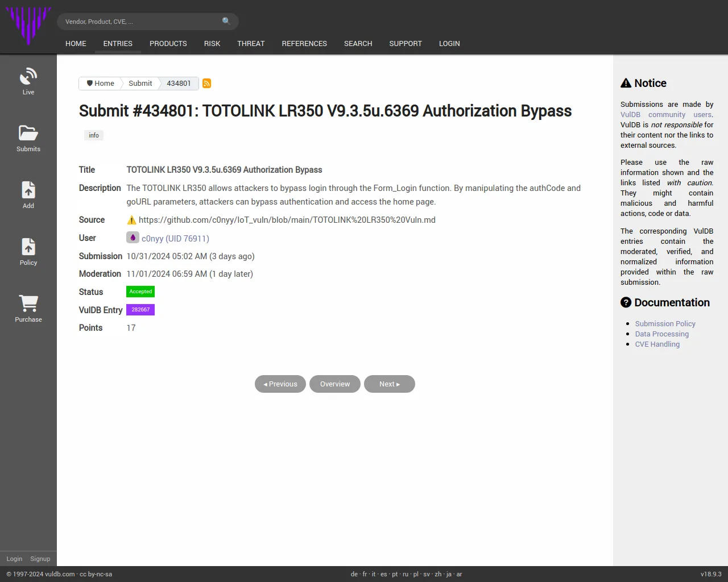
Task: Open VulDB community users link
Action: [x=667, y=114]
